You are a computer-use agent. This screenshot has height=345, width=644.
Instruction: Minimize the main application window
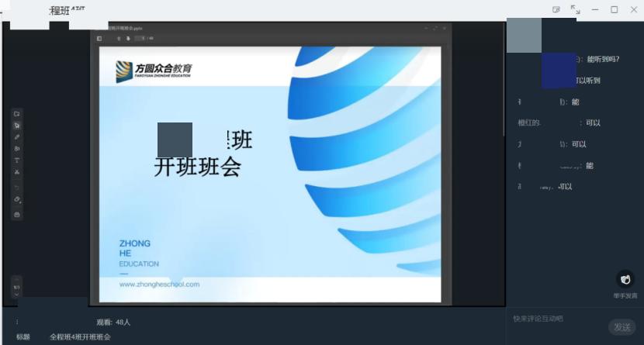click(594, 9)
